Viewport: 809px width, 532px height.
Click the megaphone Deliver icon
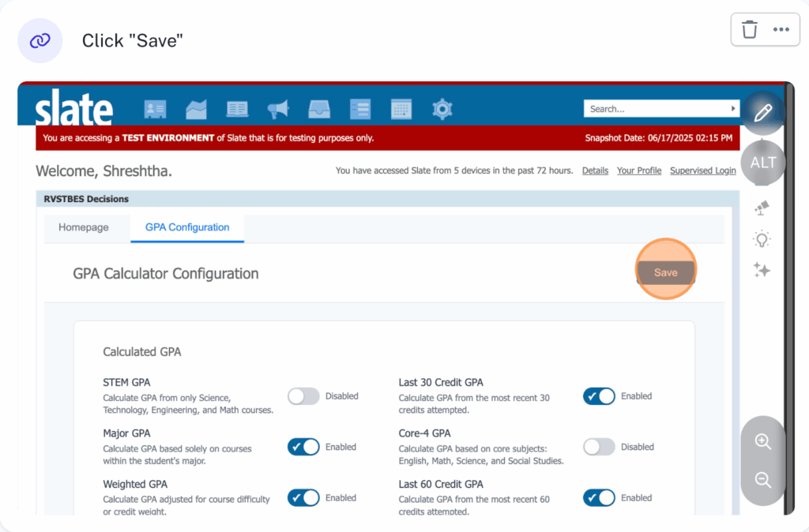pyautogui.click(x=278, y=109)
